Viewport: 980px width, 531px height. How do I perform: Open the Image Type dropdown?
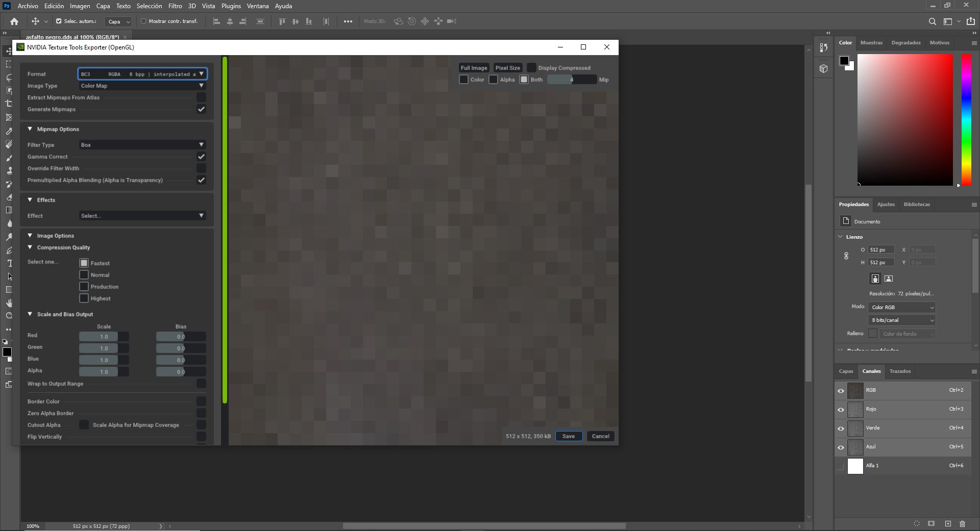click(x=142, y=86)
